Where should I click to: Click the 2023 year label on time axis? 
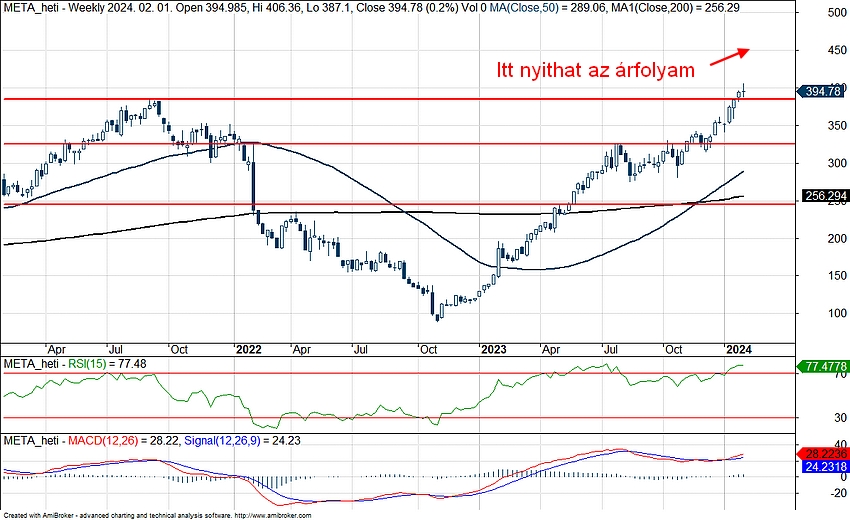click(x=493, y=350)
